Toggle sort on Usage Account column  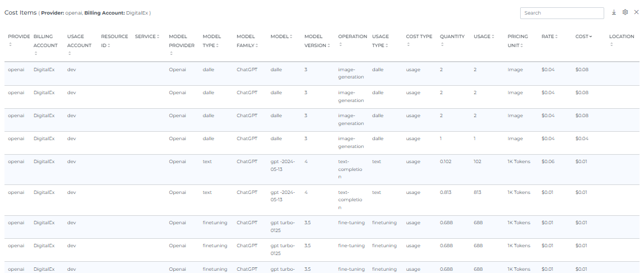pos(70,54)
